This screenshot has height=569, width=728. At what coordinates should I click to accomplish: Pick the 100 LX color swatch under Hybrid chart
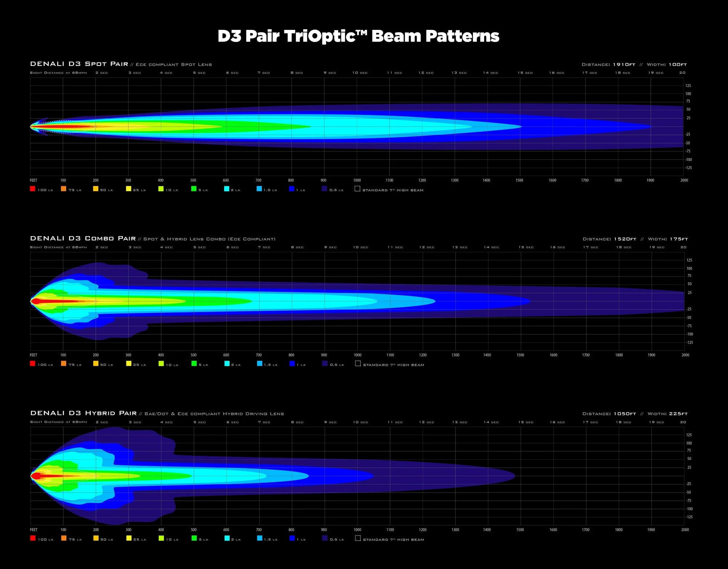33,539
